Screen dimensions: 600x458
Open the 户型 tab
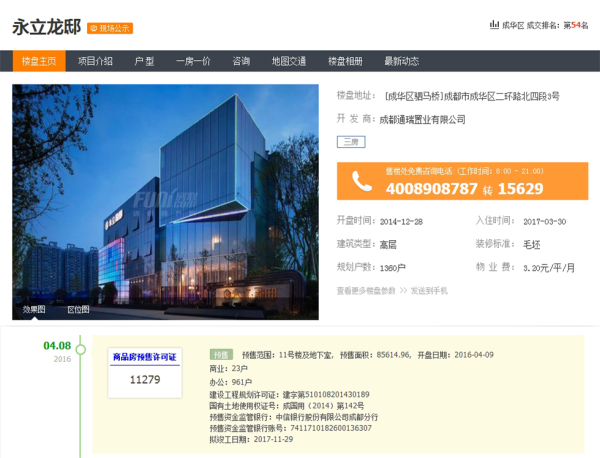point(144,61)
